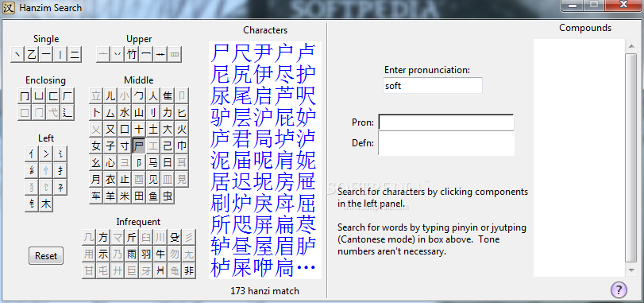The height and width of the screenshot is (303, 644).
Task: Toggle the 示 component in Infrequent
Action: [x=103, y=254]
